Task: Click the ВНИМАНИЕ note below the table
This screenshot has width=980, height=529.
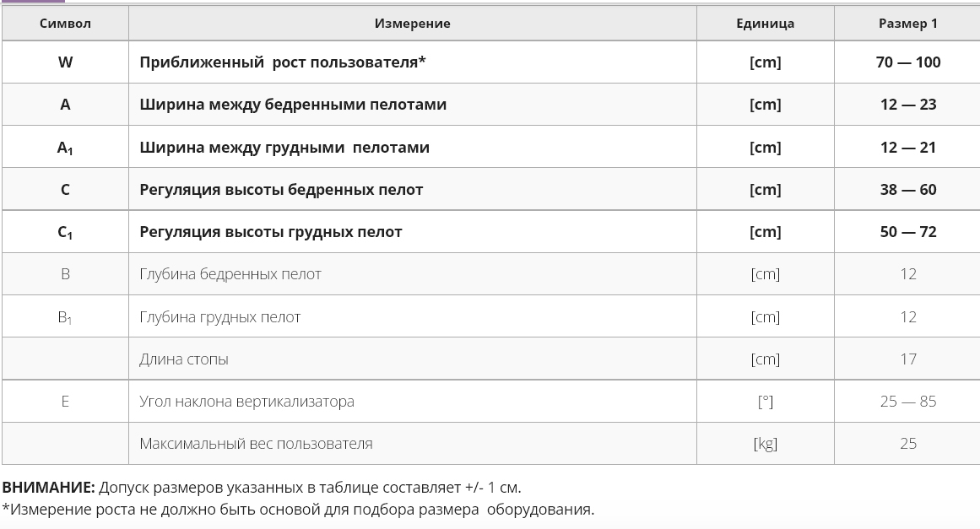Action: tap(262, 487)
